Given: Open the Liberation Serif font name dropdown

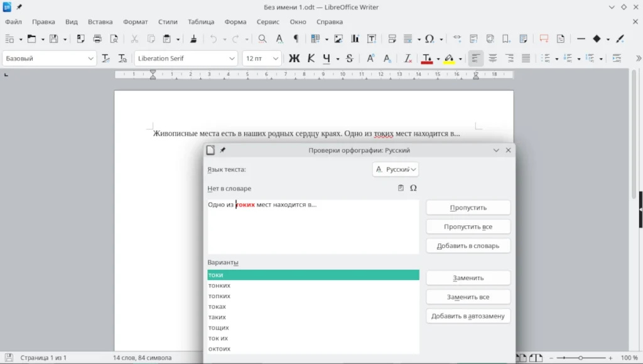Looking at the screenshot, I should click(232, 58).
